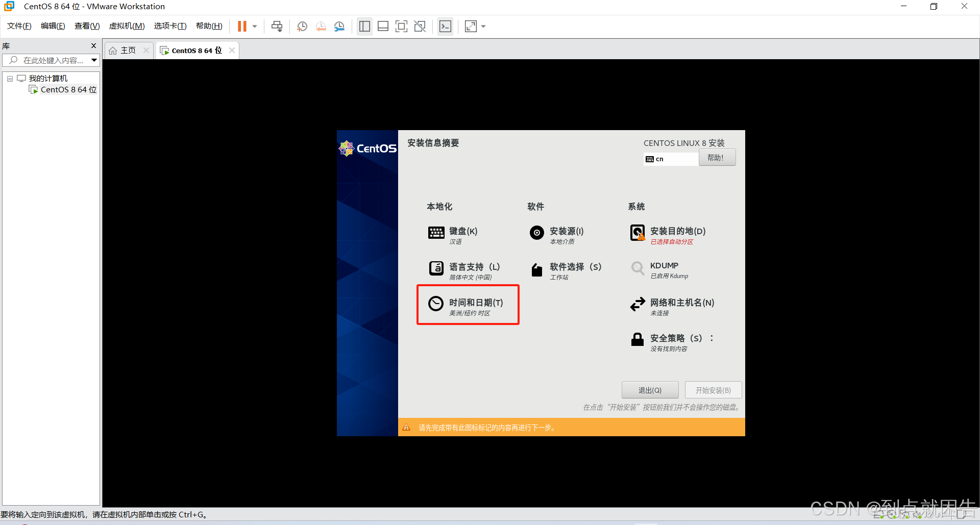Viewport: 980px width, 525px height.
Task: Open the 文件(F) menu
Action: point(19,26)
